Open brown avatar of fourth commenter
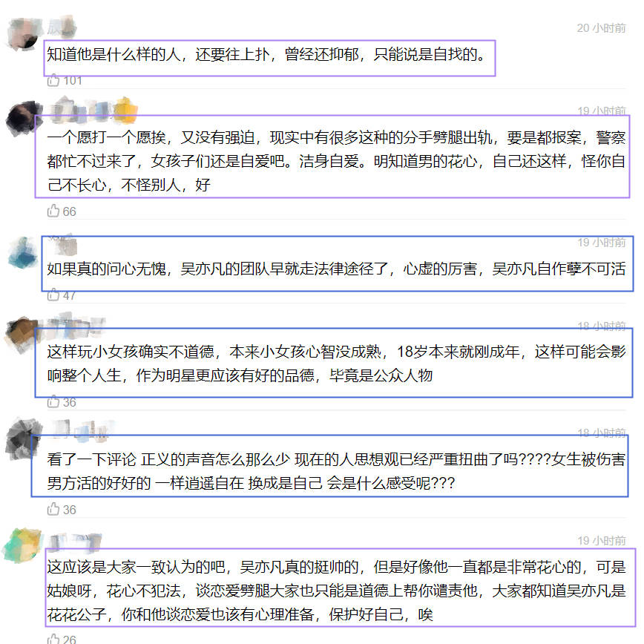 coord(22,334)
